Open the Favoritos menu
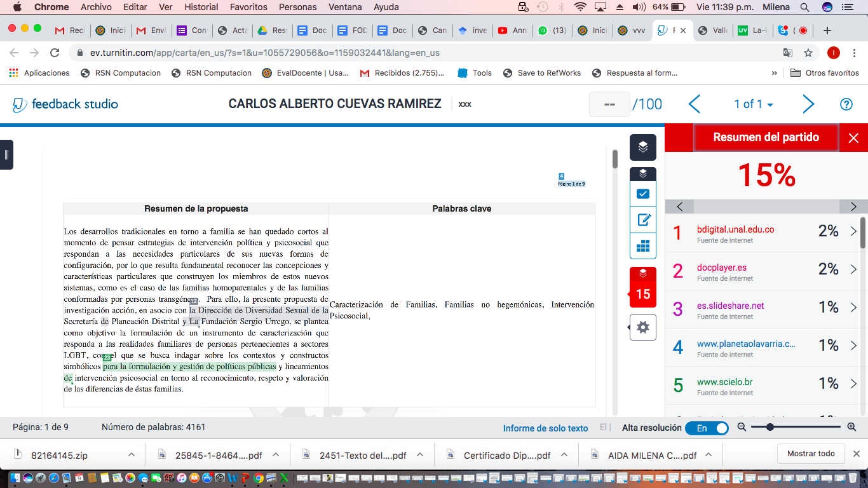This screenshot has width=868, height=488. (x=249, y=7)
